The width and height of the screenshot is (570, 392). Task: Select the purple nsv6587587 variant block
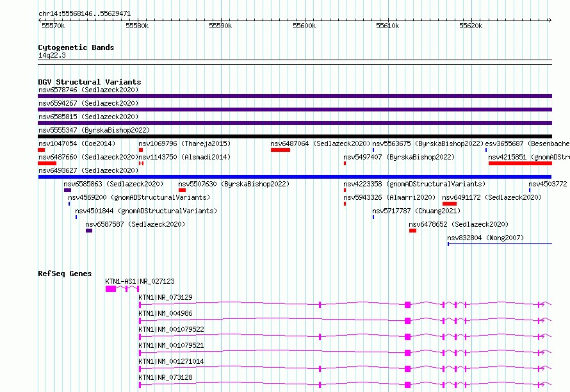pyautogui.click(x=89, y=231)
